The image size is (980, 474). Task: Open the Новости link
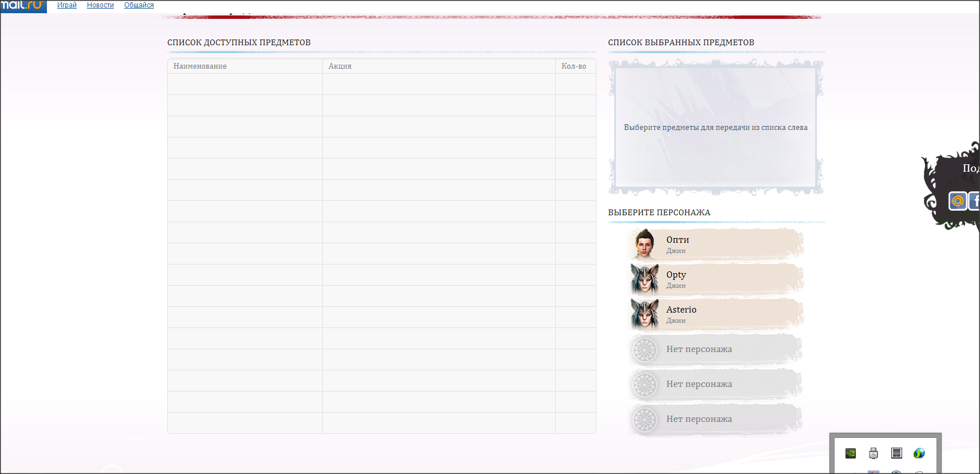100,5
